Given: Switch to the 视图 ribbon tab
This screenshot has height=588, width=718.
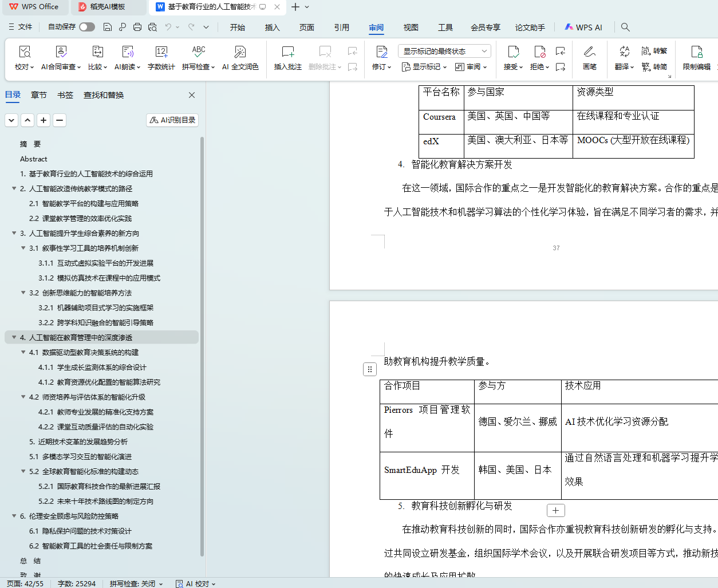Looking at the screenshot, I should [x=411, y=27].
